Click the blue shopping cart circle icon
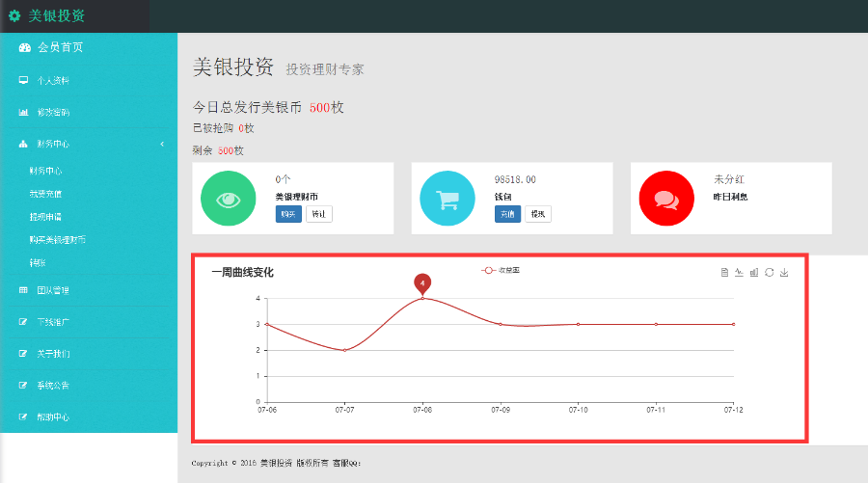The image size is (868, 483). 448,198
